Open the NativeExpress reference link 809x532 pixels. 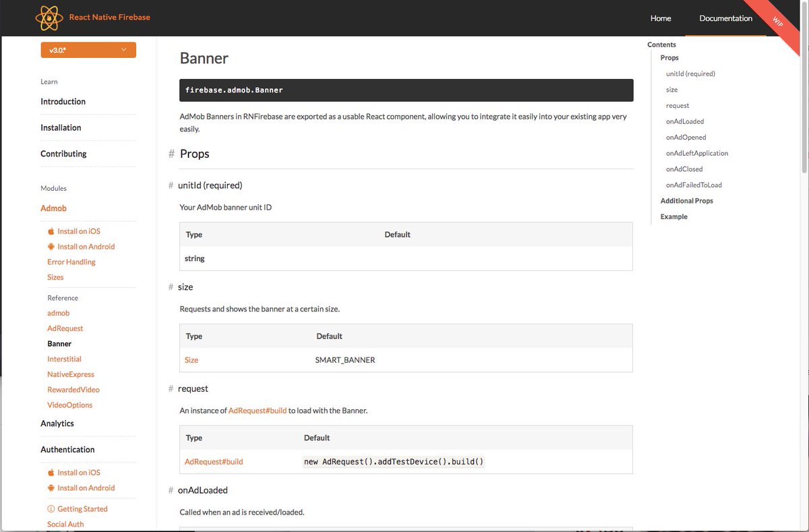71,375
